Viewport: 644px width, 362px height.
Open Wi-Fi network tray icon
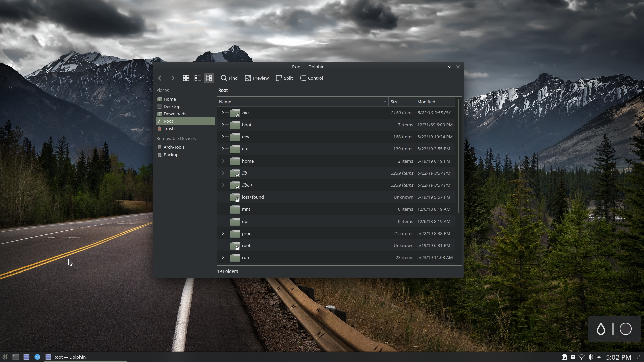coord(581,357)
